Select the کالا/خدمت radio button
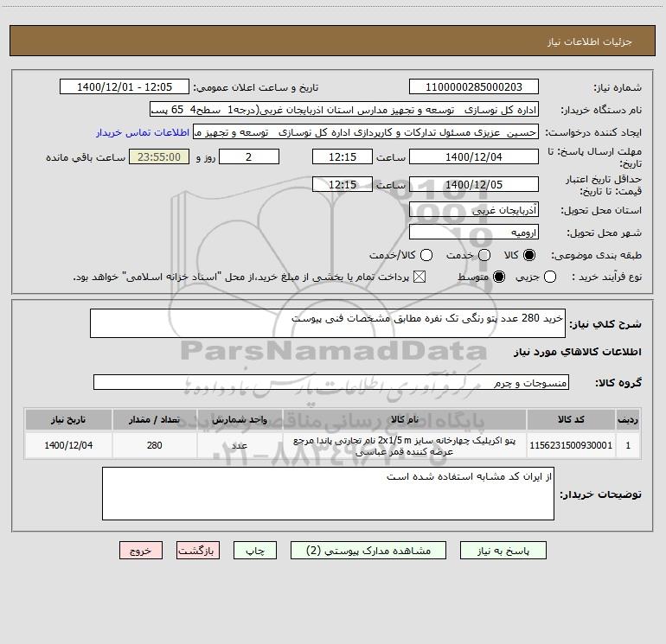This screenshot has width=666, height=644. point(426,255)
